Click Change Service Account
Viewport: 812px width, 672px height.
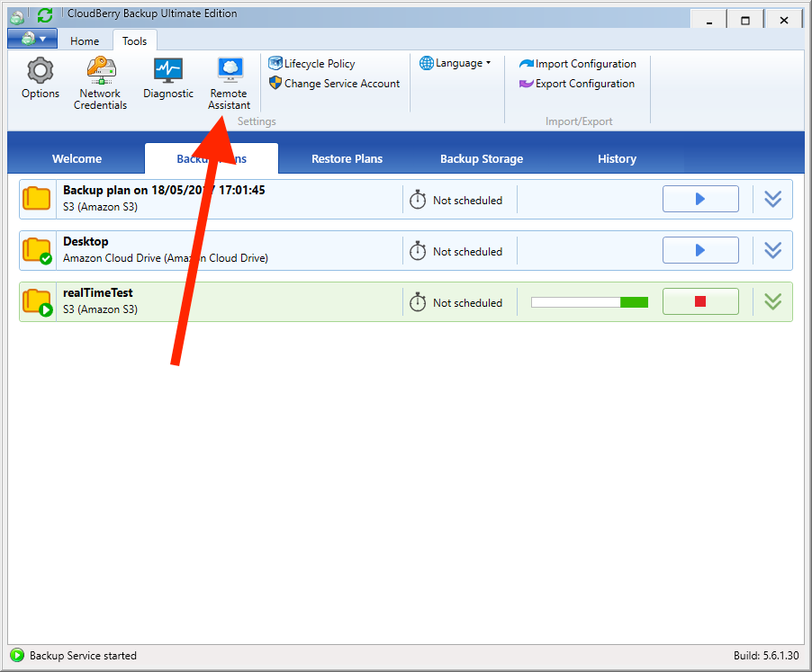[x=335, y=84]
